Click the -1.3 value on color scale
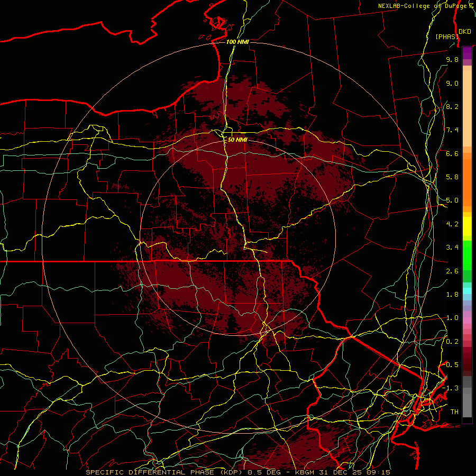This screenshot has width=476, height=476. [x=450, y=388]
